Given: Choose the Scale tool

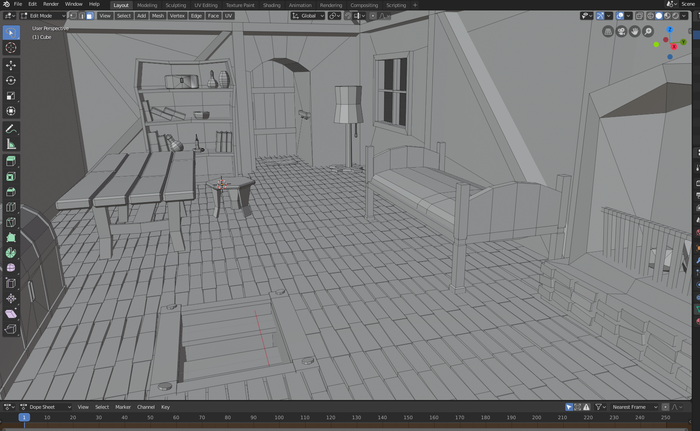Looking at the screenshot, I should click(x=11, y=95).
